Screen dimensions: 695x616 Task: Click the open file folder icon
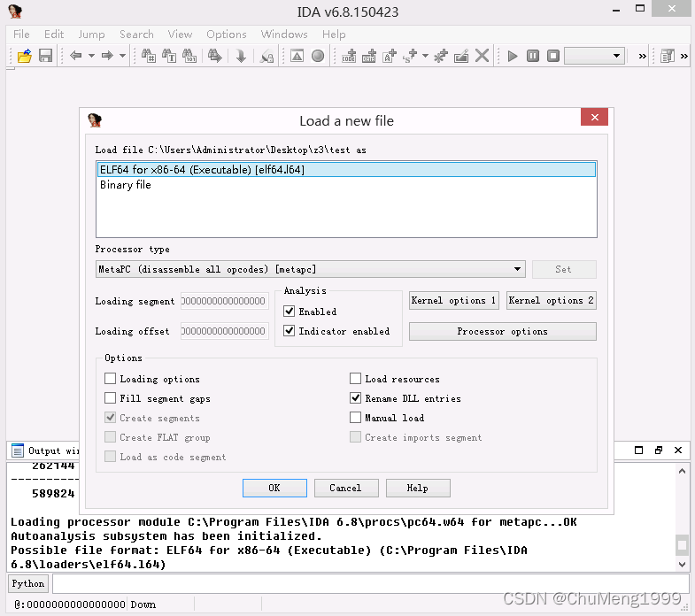[x=25, y=56]
